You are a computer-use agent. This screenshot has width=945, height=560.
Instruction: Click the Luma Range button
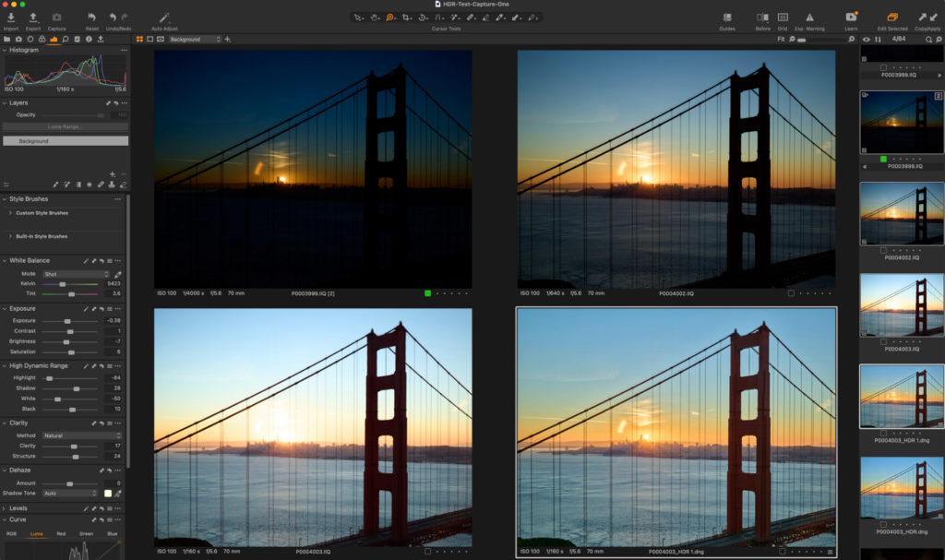coord(66,126)
